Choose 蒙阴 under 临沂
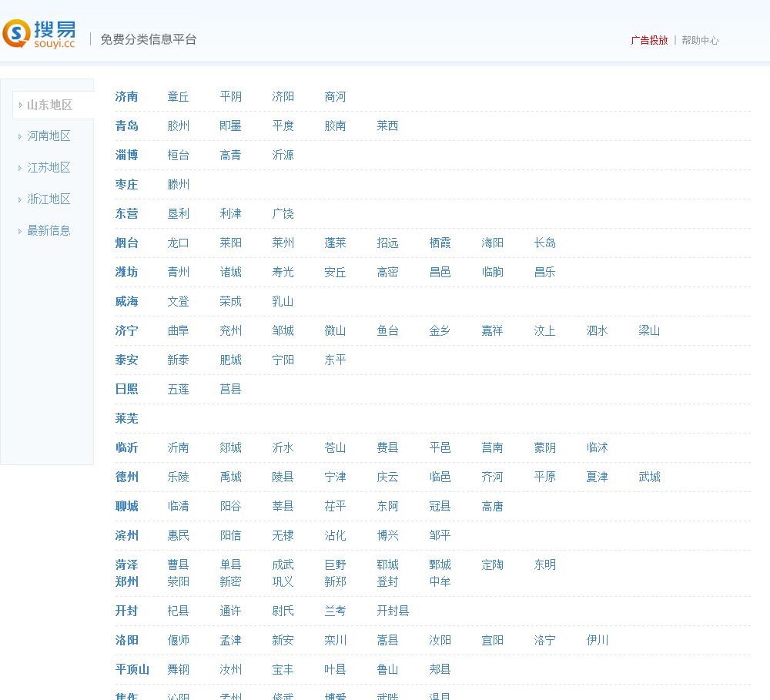 pyautogui.click(x=545, y=448)
